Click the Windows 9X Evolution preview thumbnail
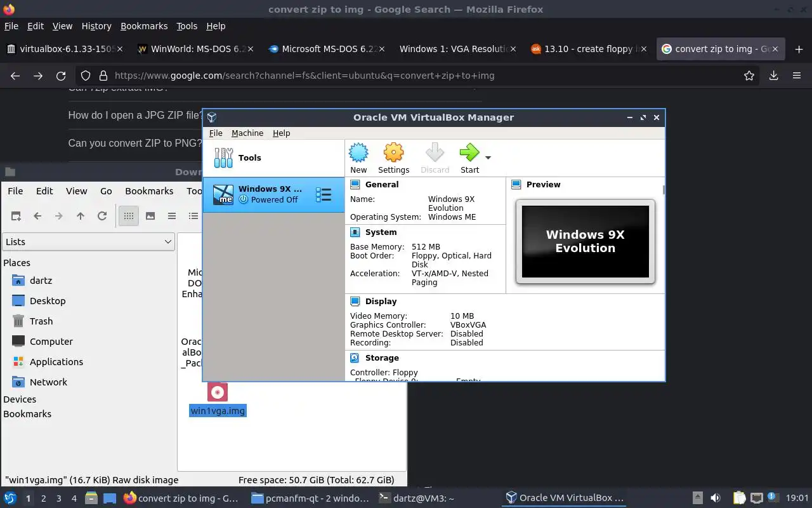Image resolution: width=812 pixels, height=508 pixels. point(585,241)
